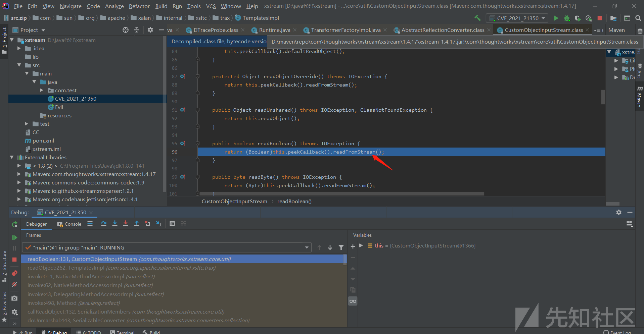Open the VCS menu
The width and height of the screenshot is (644, 334).
(211, 6)
